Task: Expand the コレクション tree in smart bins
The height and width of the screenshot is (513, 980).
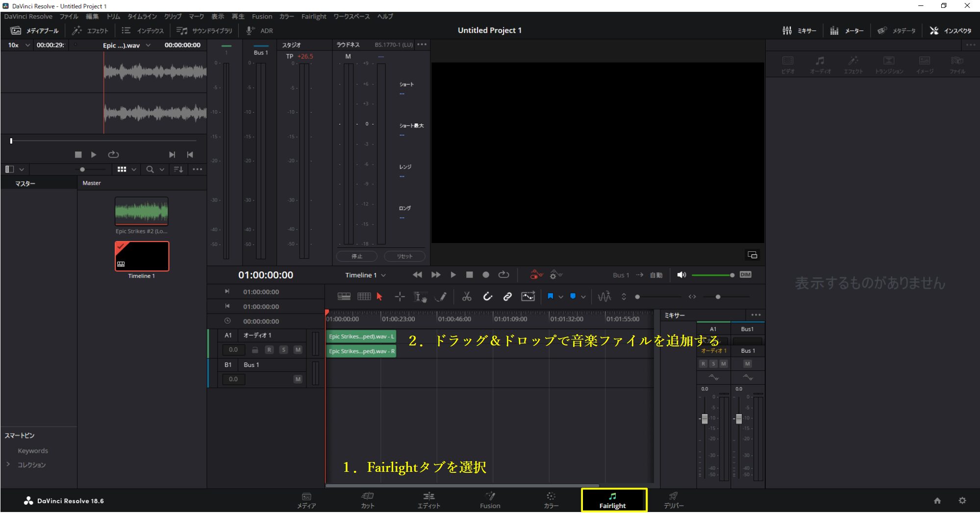Action: 8,464
